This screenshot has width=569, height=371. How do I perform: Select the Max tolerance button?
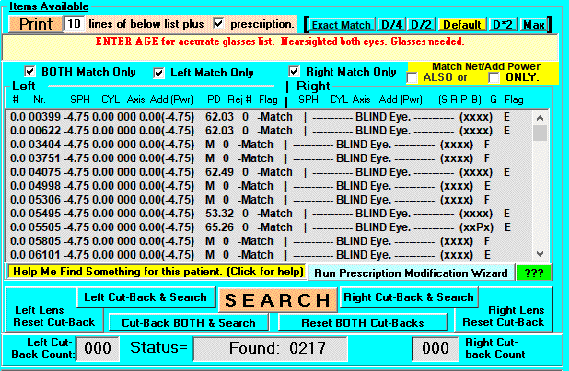tap(533, 25)
